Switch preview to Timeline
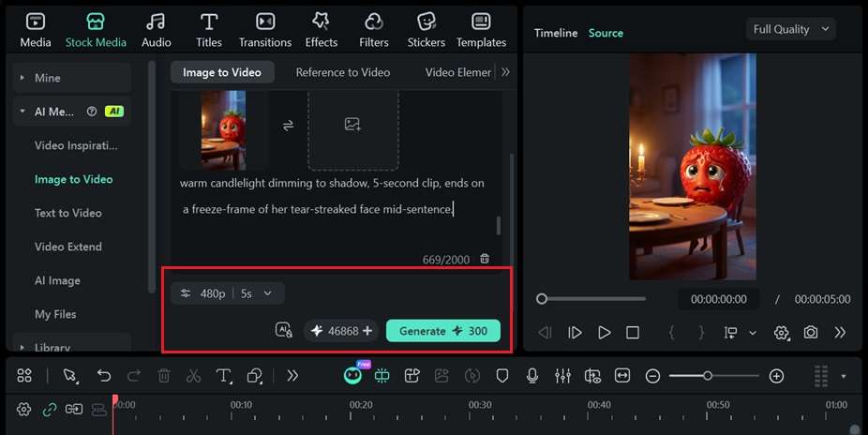 point(556,33)
